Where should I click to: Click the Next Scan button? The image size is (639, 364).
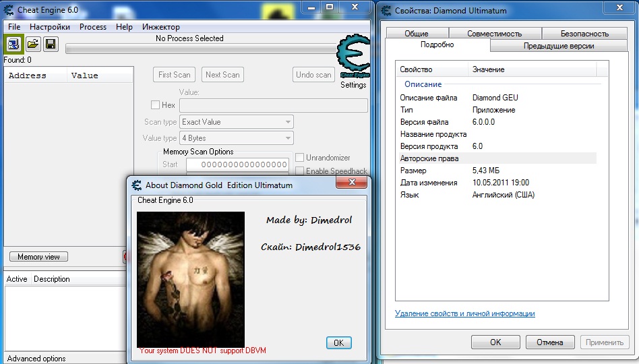[222, 75]
